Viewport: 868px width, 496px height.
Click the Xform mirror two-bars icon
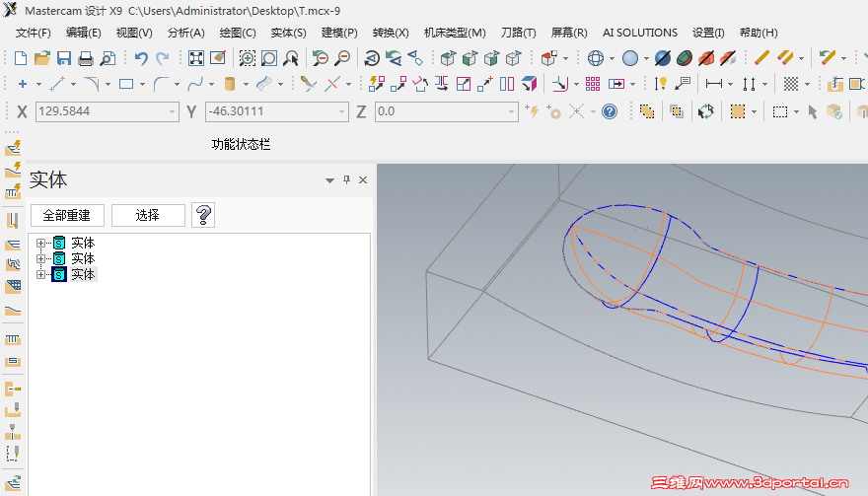pyautogui.click(x=507, y=84)
